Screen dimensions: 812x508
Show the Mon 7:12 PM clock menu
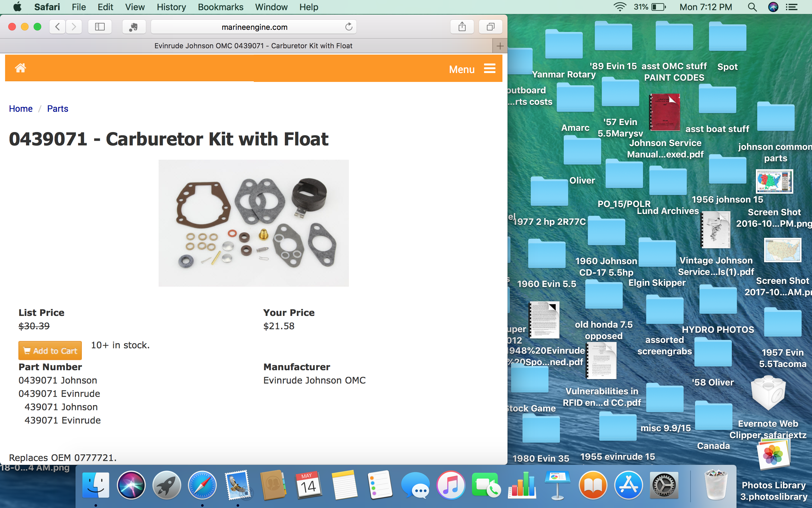coord(706,7)
